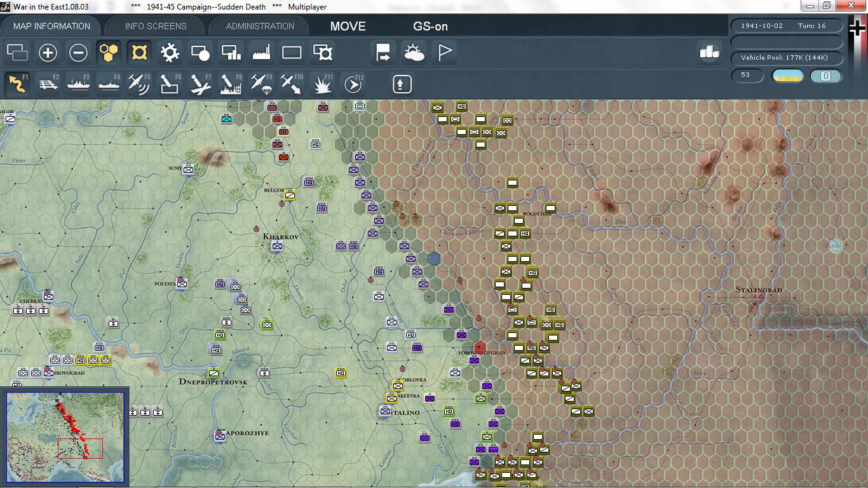
Task: Select air transport paratrooper mode F9
Action: (261, 84)
